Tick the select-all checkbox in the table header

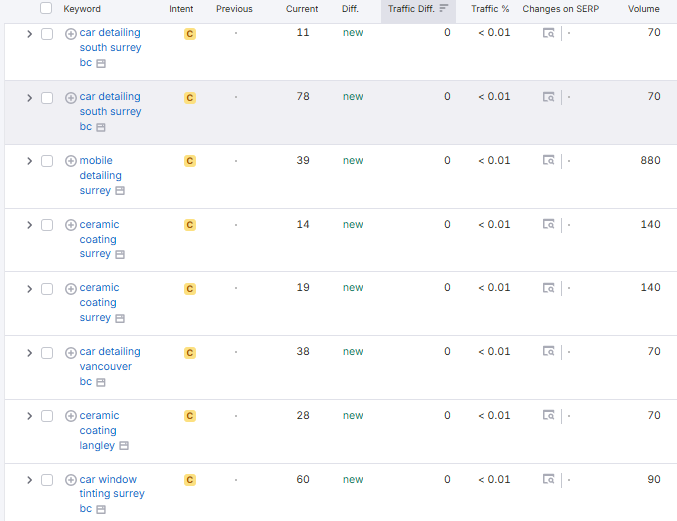pyautogui.click(x=46, y=9)
